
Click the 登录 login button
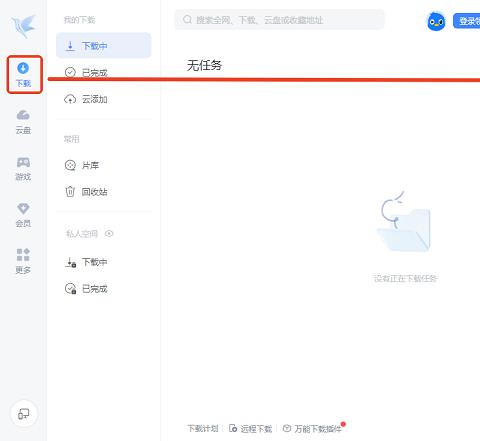467,21
